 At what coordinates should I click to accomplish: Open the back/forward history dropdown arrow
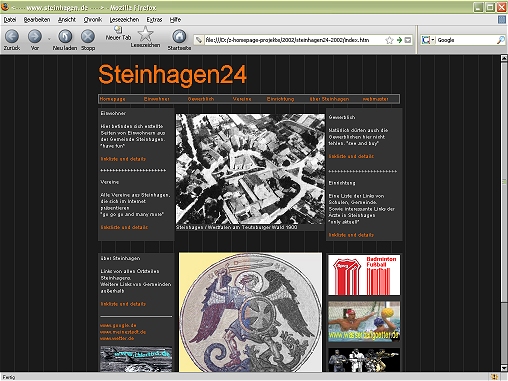pyautogui.click(x=49, y=39)
